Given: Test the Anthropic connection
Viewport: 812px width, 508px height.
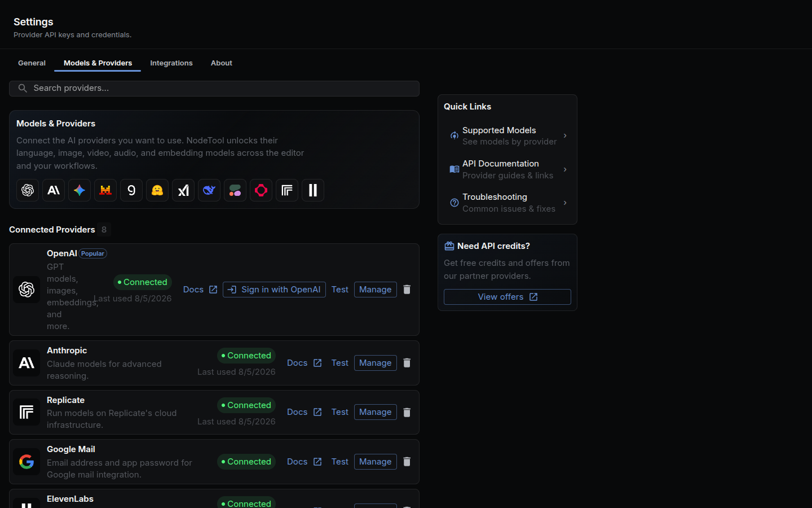Looking at the screenshot, I should (x=340, y=363).
